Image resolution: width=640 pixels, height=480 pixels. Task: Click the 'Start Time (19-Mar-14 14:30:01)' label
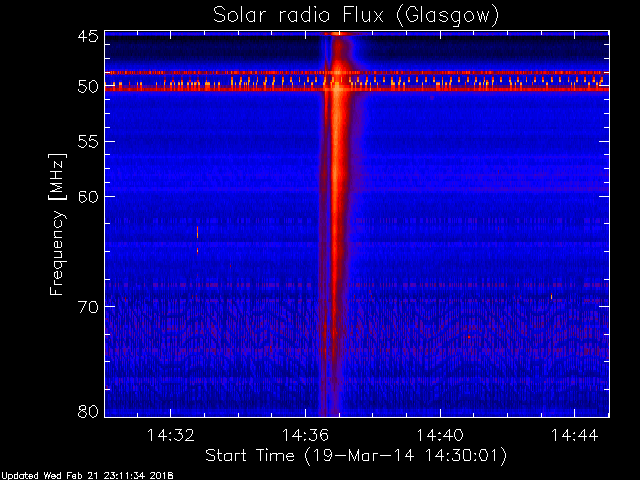356,456
